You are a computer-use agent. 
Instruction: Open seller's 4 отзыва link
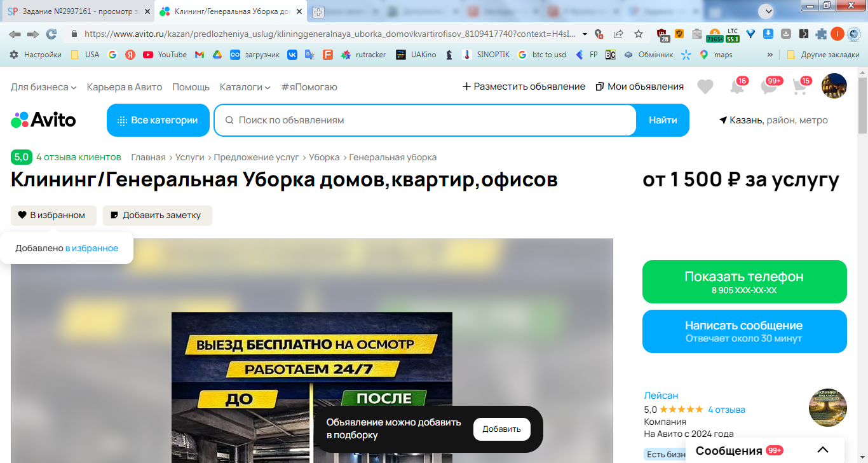[x=726, y=410]
